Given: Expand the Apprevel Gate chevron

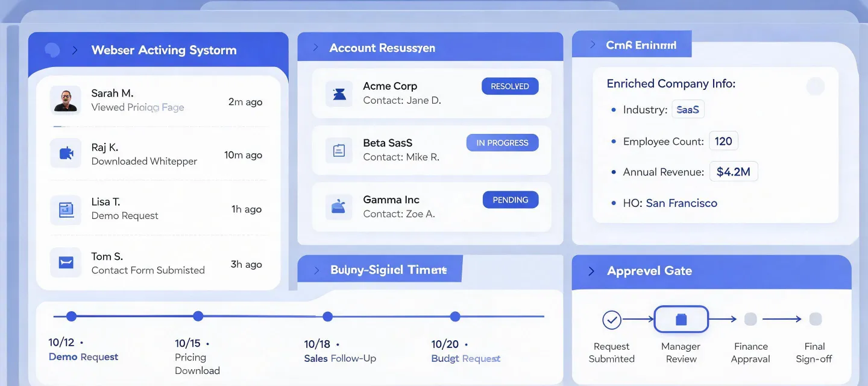Looking at the screenshot, I should click(591, 271).
